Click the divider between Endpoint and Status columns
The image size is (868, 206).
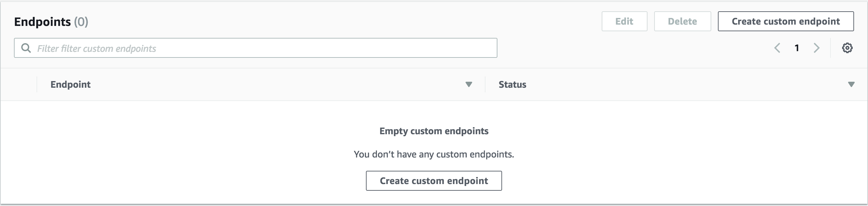[x=485, y=84]
